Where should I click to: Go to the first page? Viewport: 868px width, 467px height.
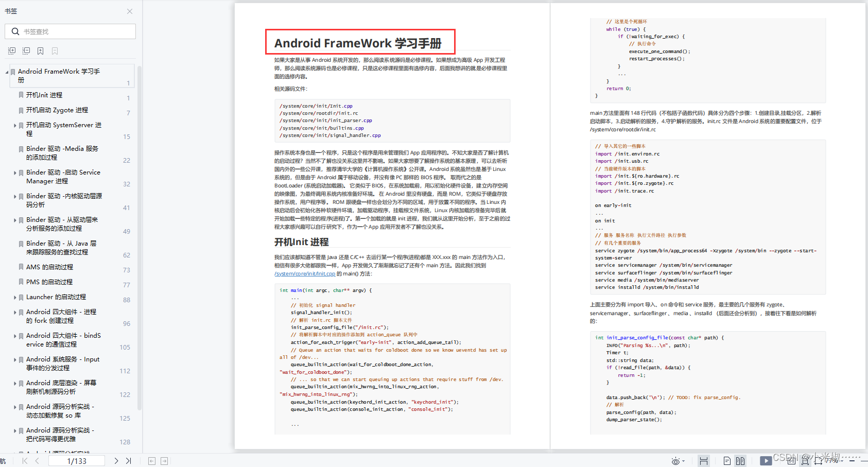pos(25,461)
